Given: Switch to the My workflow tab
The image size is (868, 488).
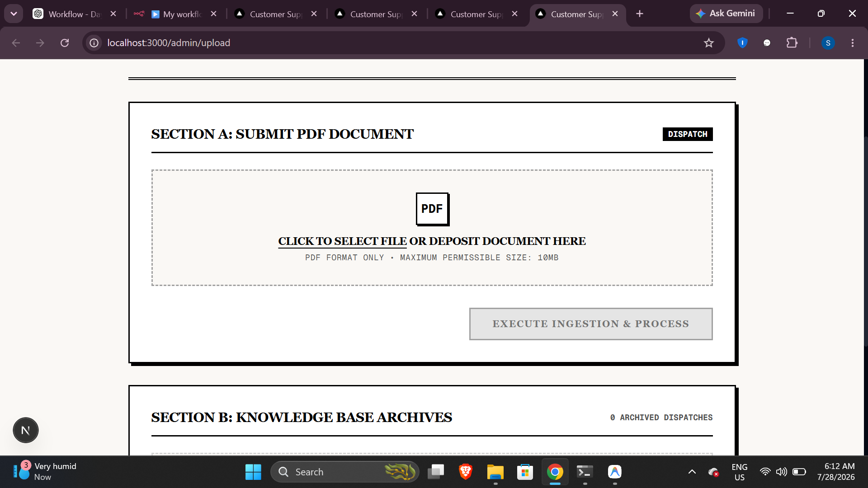Looking at the screenshot, I should click(176, 14).
